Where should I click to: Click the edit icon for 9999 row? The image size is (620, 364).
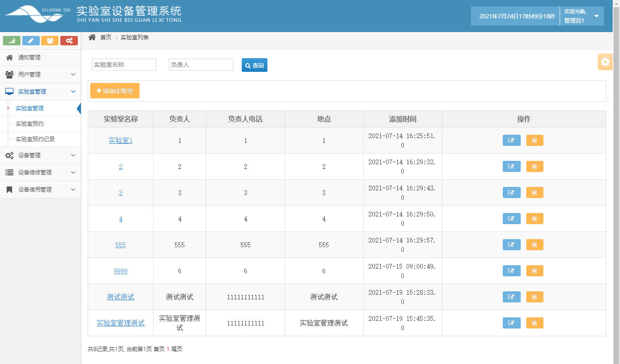point(511,271)
